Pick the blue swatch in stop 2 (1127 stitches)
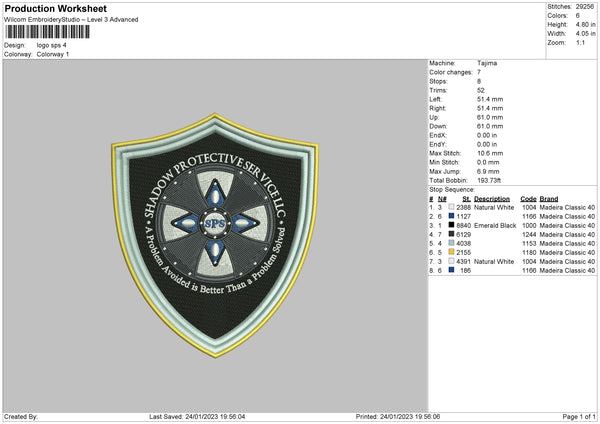 pyautogui.click(x=452, y=216)
